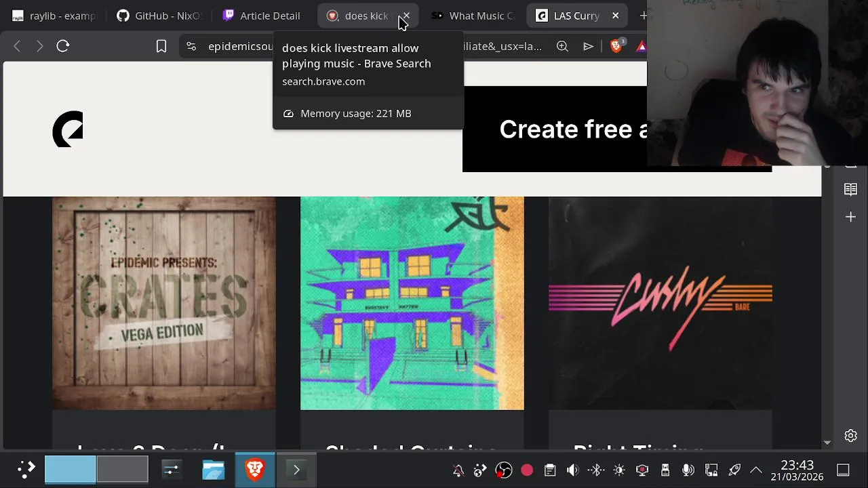Switch to the second virtual desktop
868x488 pixels.
[122, 469]
